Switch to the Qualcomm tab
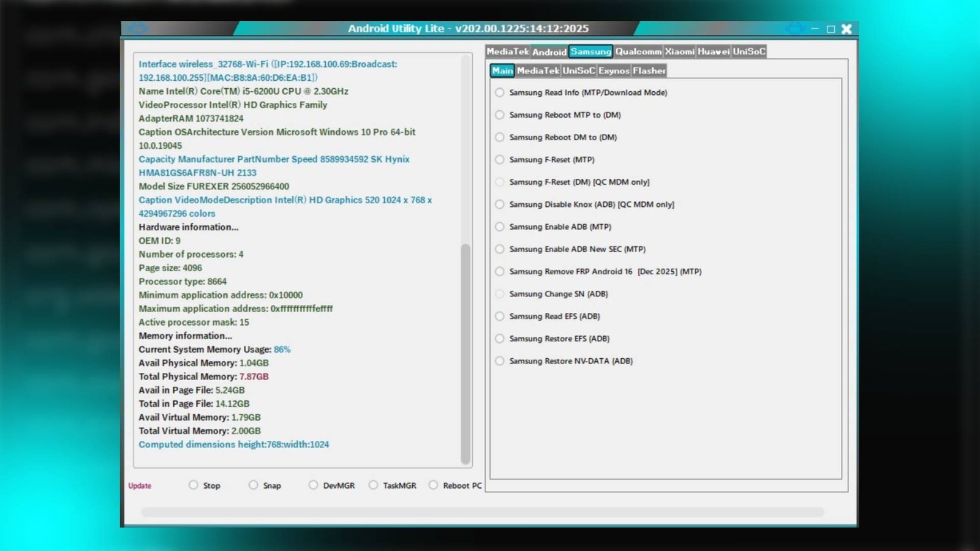Image resolution: width=980 pixels, height=551 pixels. pyautogui.click(x=638, y=51)
